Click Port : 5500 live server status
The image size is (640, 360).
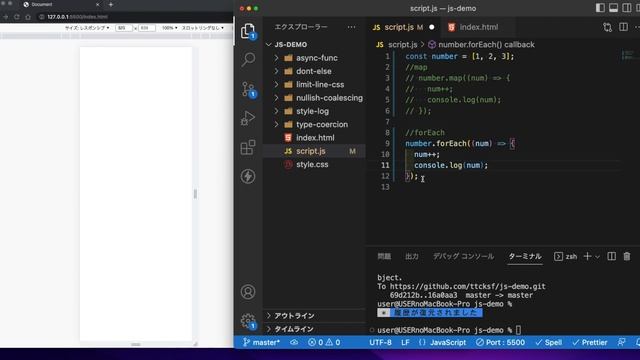coord(500,342)
